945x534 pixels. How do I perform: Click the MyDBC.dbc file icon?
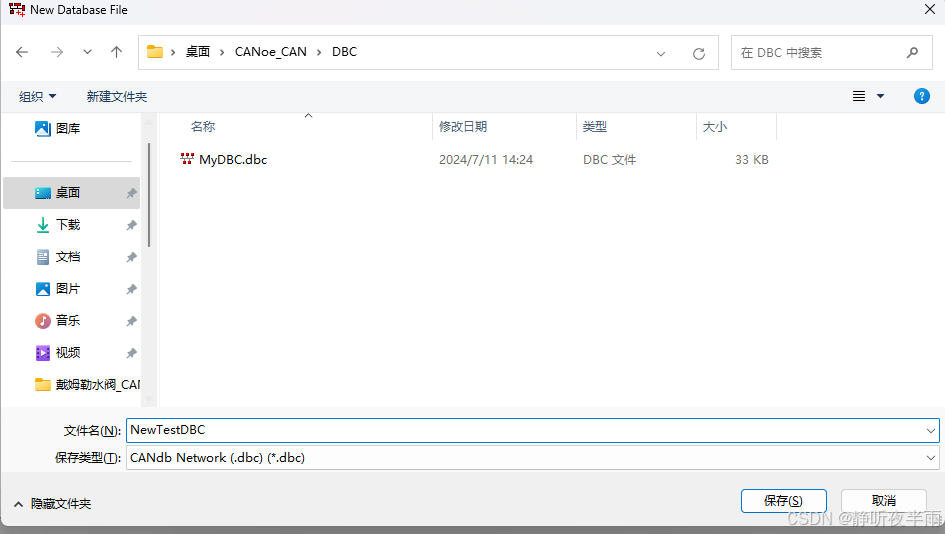[x=187, y=159]
